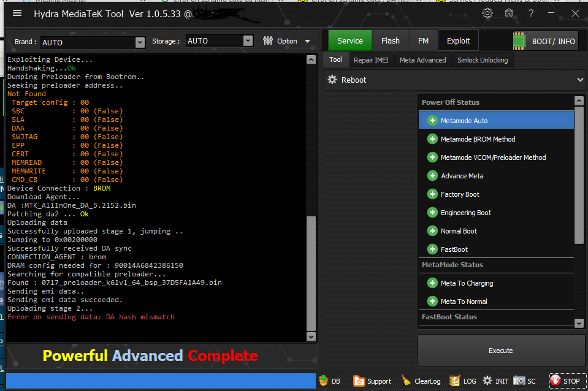Click the BOOT/ INFO button label

[x=553, y=41]
